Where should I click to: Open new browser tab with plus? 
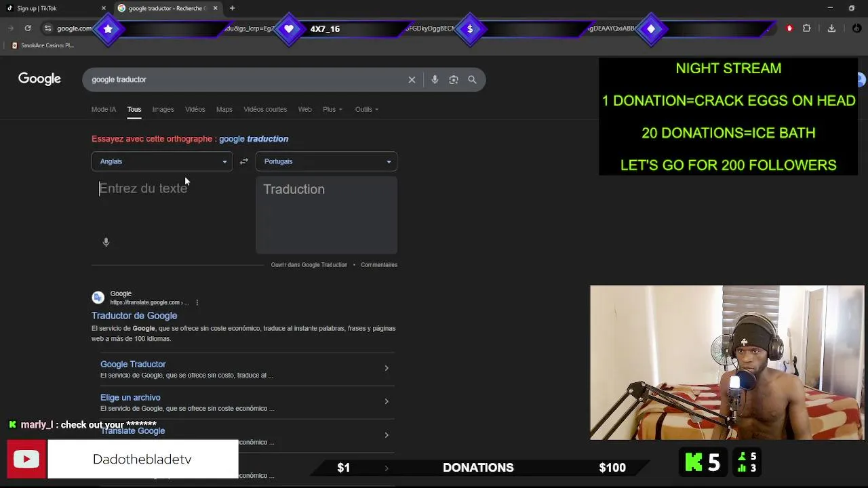pos(232,8)
